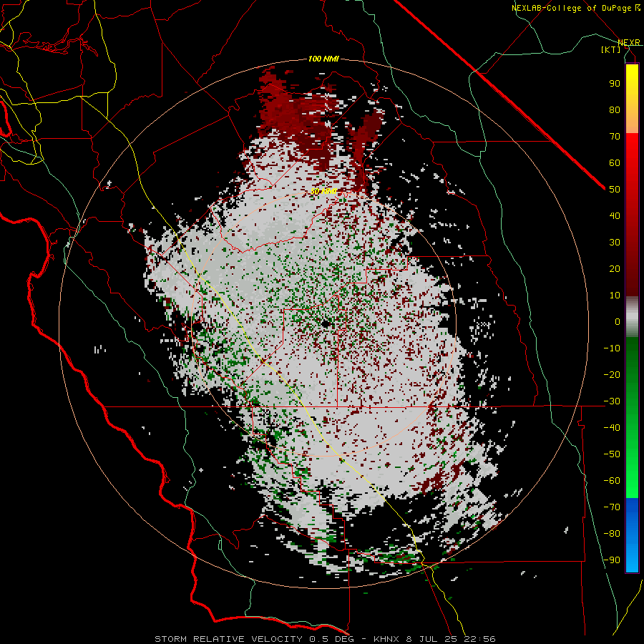
Task: Click the 60 value on the velocity scale
Action: [615, 162]
